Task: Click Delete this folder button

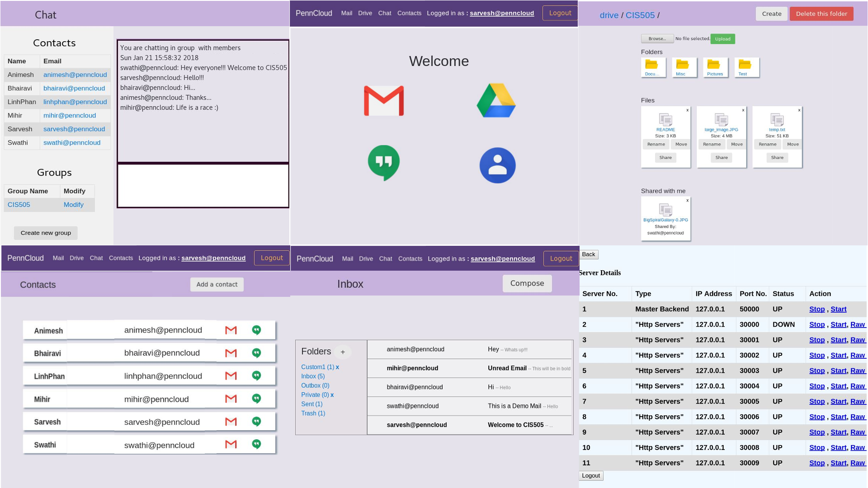Action: (821, 14)
